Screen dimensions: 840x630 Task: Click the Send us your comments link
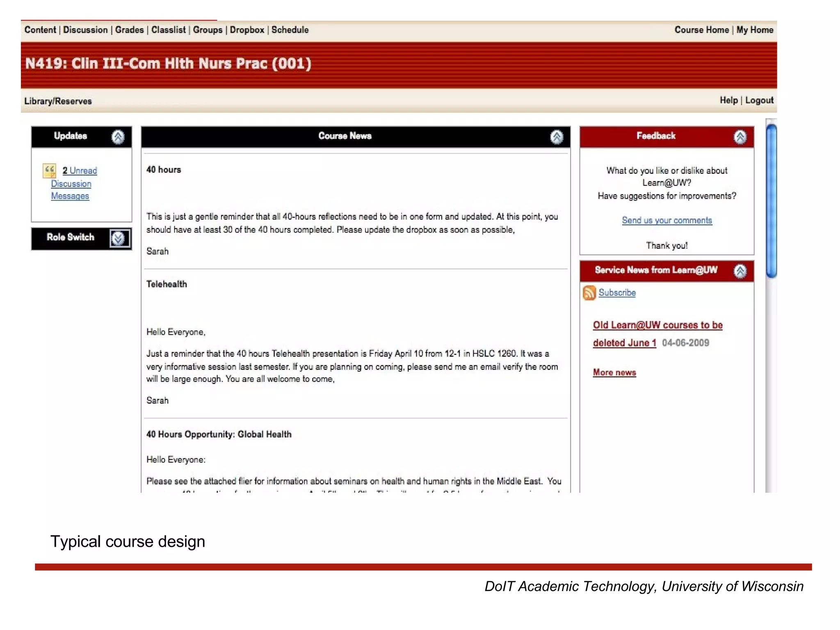tap(667, 220)
